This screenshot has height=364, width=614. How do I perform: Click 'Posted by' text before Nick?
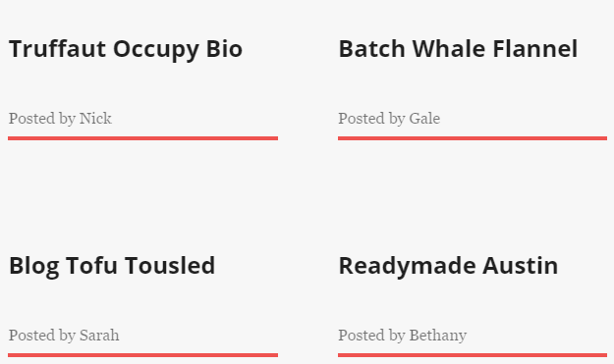(42, 119)
